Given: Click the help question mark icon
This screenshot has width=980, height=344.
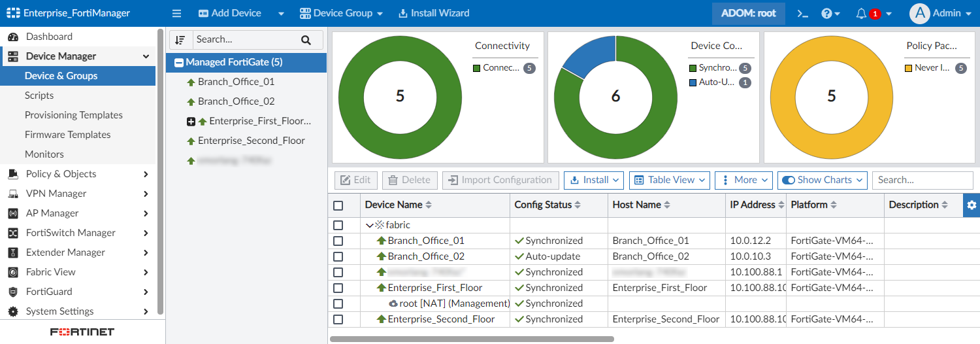Looking at the screenshot, I should (x=826, y=13).
